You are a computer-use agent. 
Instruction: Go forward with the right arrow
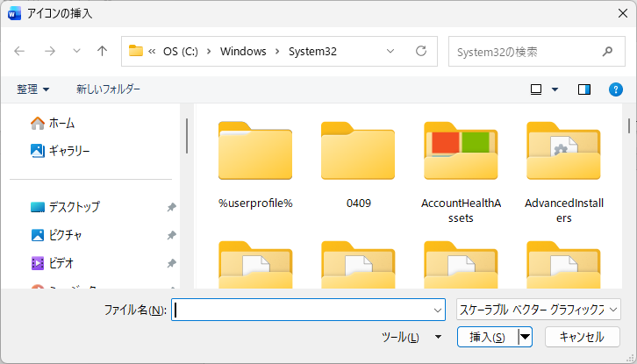point(49,51)
